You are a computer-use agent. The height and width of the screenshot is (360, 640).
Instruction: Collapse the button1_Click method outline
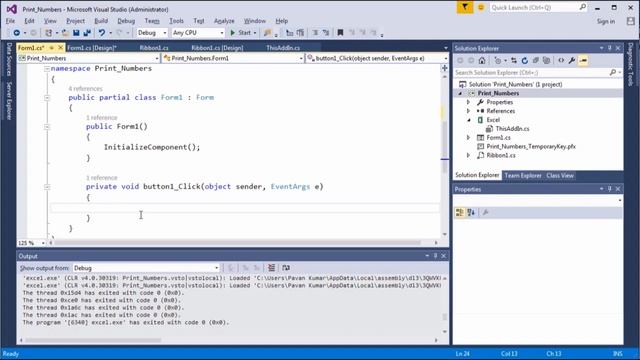tap(47, 187)
